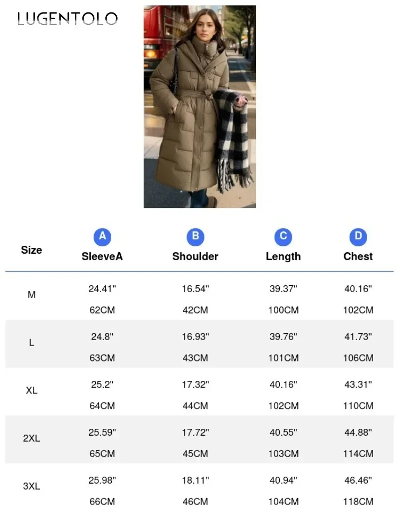Click the 118CM chest value
The image size is (399, 532).
pos(358,502)
